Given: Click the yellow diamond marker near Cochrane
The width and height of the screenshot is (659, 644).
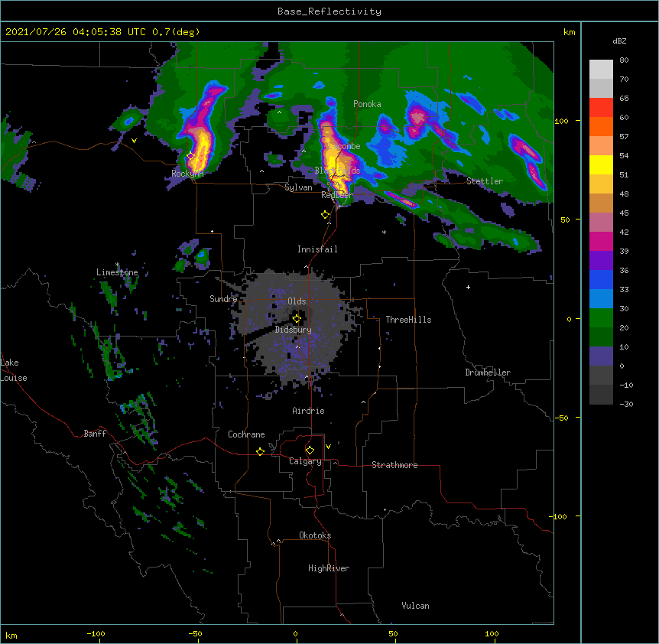Looking at the screenshot, I should click(x=260, y=451).
